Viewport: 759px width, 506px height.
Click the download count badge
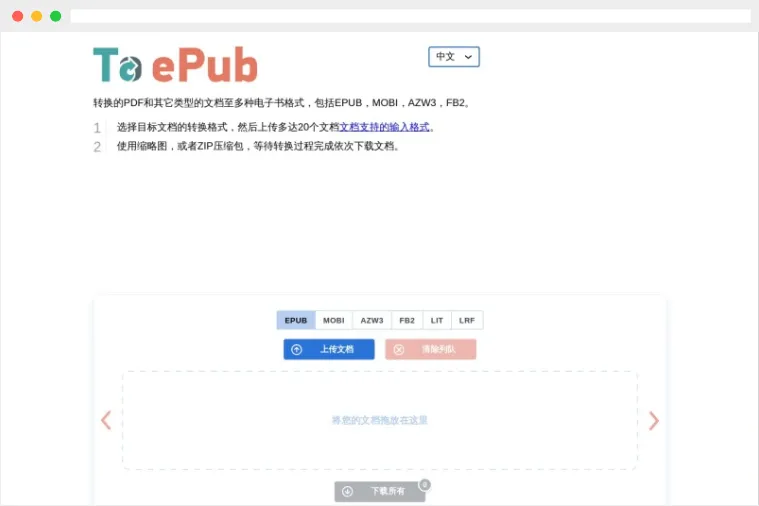(x=425, y=484)
